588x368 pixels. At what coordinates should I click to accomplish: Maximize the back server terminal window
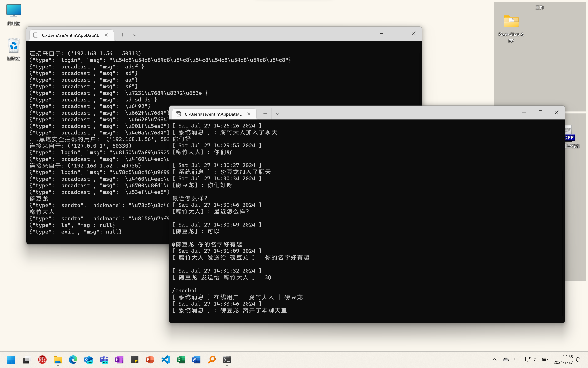[398, 33]
